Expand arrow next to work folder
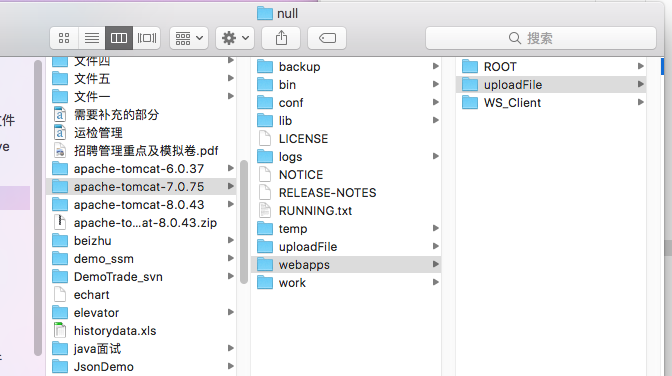Viewport: 672px width, 376px height. tap(435, 282)
